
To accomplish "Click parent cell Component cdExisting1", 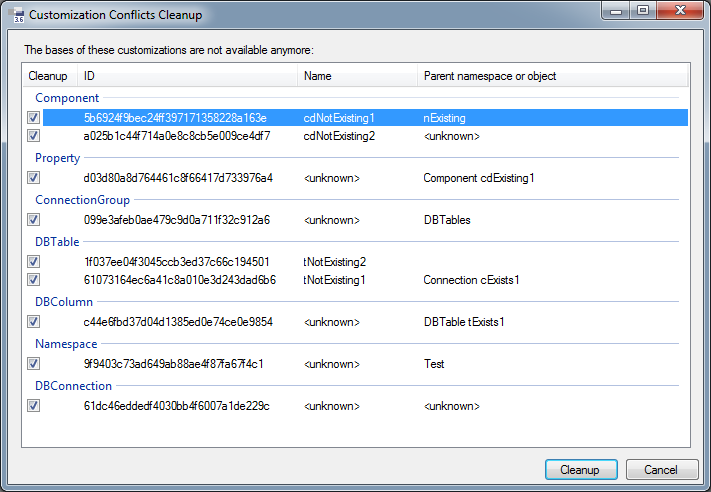I will click(x=479, y=178).
